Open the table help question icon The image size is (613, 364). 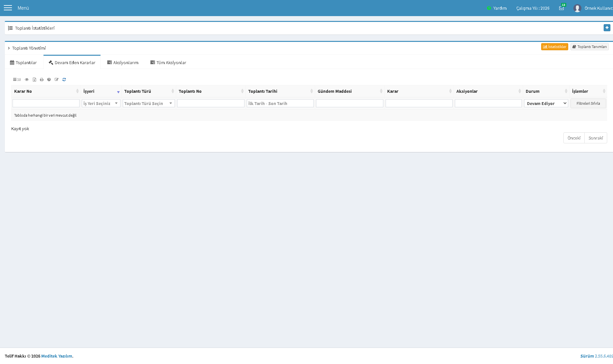click(49, 80)
